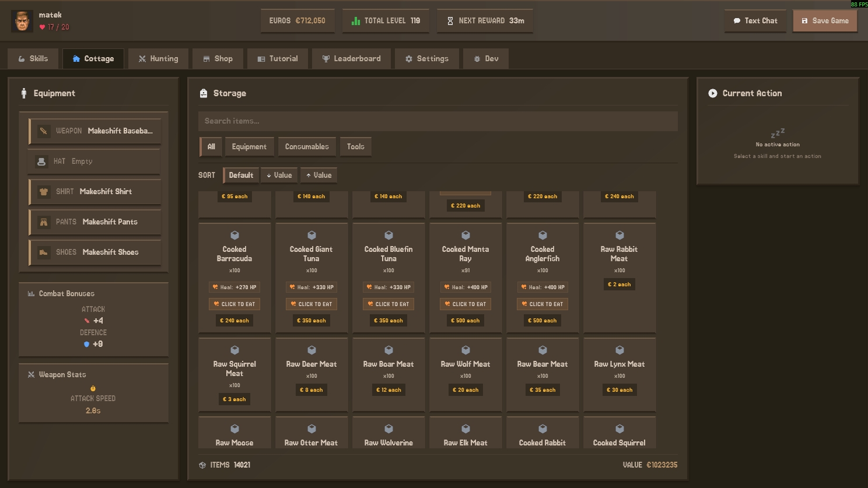Filter storage by Consumables
This screenshot has height=488, width=868.
pyautogui.click(x=307, y=147)
